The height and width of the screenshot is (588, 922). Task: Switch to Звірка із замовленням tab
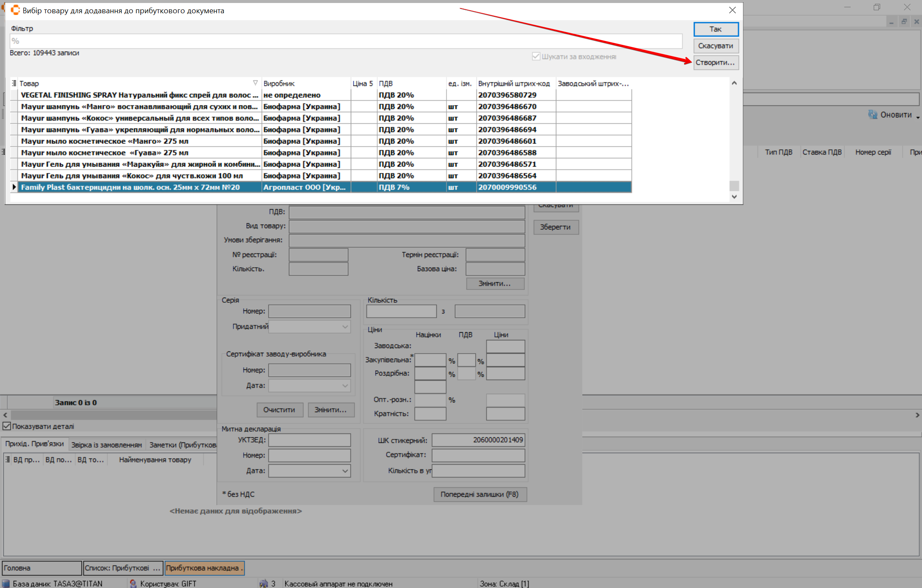(x=106, y=445)
